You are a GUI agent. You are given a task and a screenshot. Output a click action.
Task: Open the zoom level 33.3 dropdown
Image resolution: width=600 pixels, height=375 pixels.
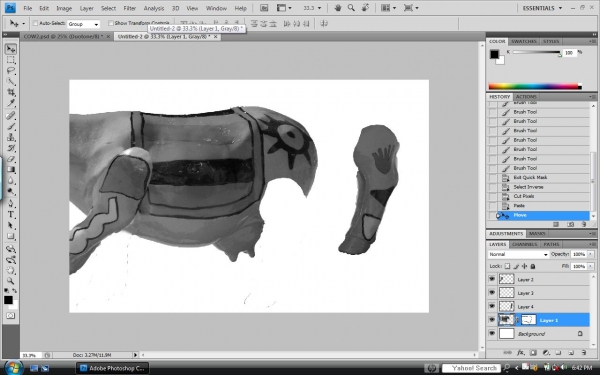pyautogui.click(x=320, y=8)
